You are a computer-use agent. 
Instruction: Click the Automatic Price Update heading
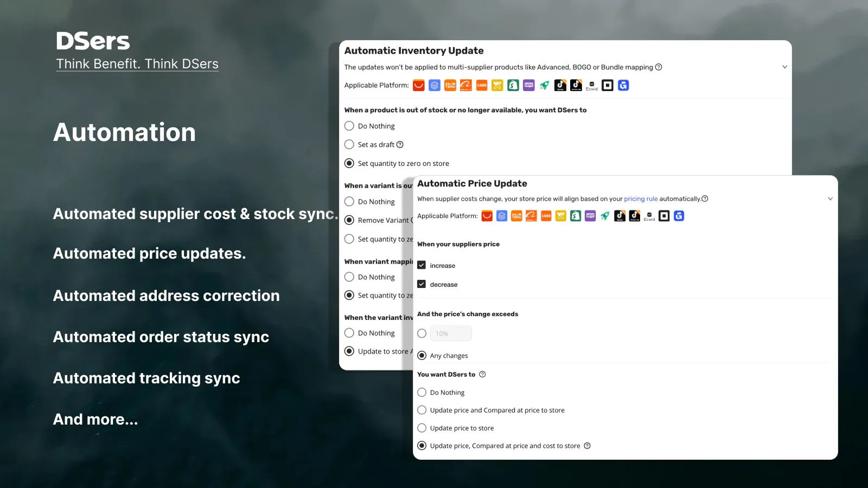472,184
